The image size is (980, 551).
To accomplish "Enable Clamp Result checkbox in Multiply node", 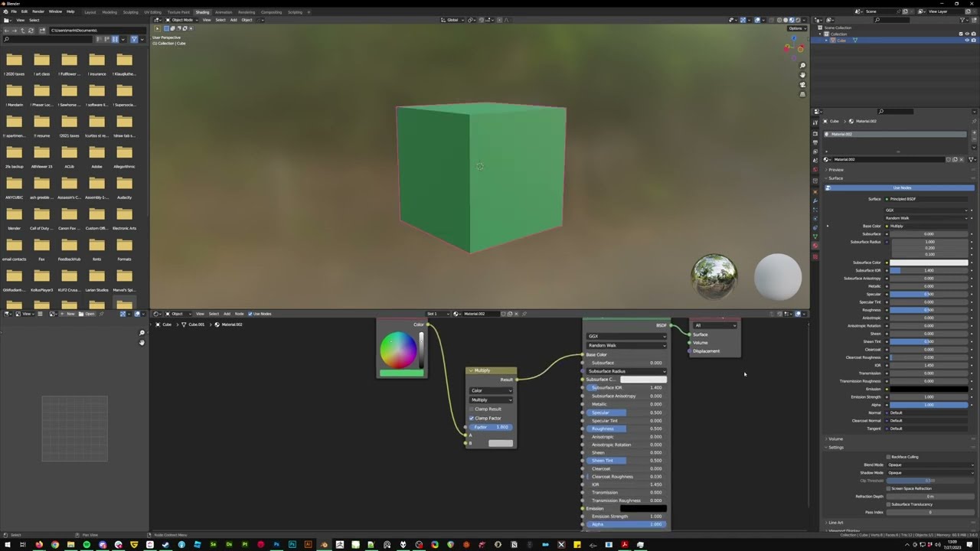I will click(472, 409).
